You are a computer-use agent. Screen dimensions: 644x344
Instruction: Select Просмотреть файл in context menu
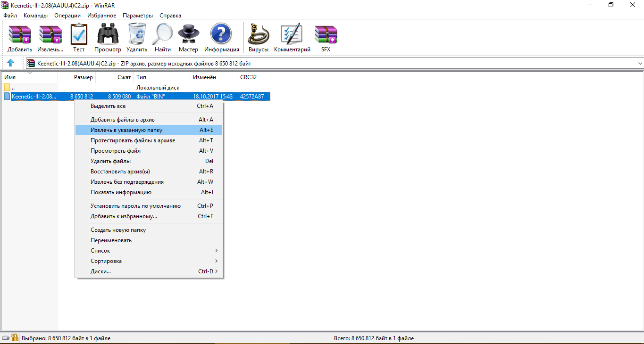pyautogui.click(x=149, y=151)
